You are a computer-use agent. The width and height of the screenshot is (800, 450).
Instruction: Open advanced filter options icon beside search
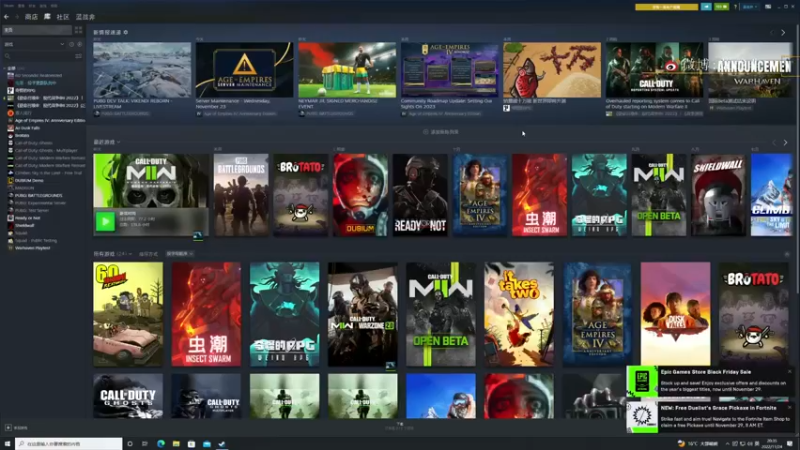[x=79, y=56]
